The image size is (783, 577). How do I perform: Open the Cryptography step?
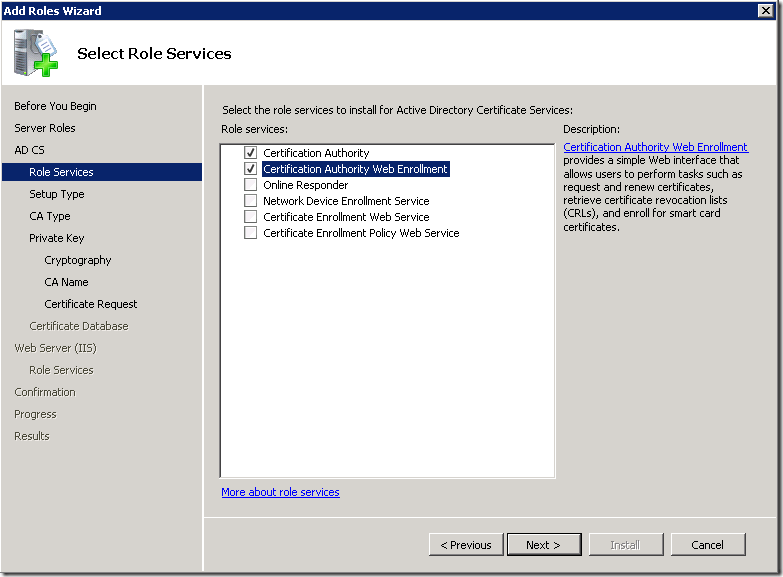(77, 260)
